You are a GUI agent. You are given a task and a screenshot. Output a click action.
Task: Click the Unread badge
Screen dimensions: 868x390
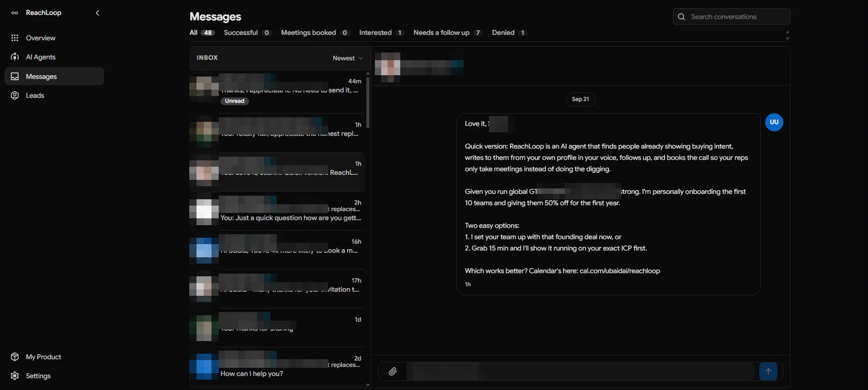(235, 101)
